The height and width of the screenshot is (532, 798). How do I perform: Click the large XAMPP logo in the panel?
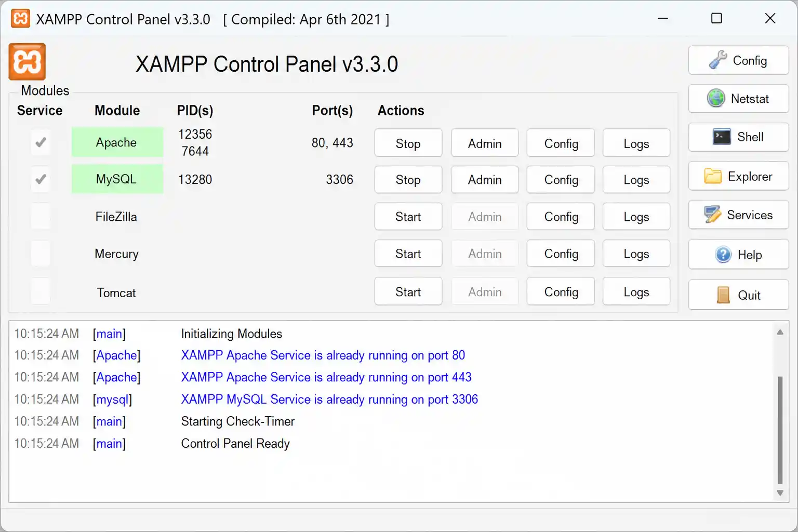click(27, 62)
